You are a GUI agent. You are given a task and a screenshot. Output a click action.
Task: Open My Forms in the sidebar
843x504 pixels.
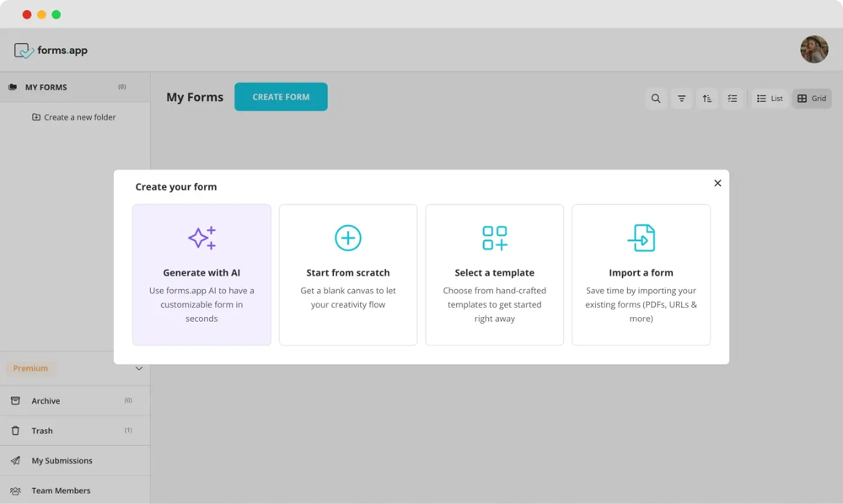click(46, 87)
